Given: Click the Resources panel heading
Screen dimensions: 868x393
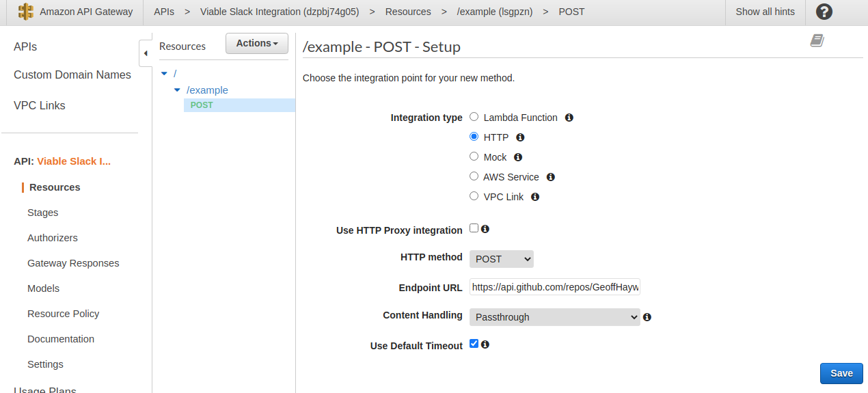Looking at the screenshot, I should [182, 46].
